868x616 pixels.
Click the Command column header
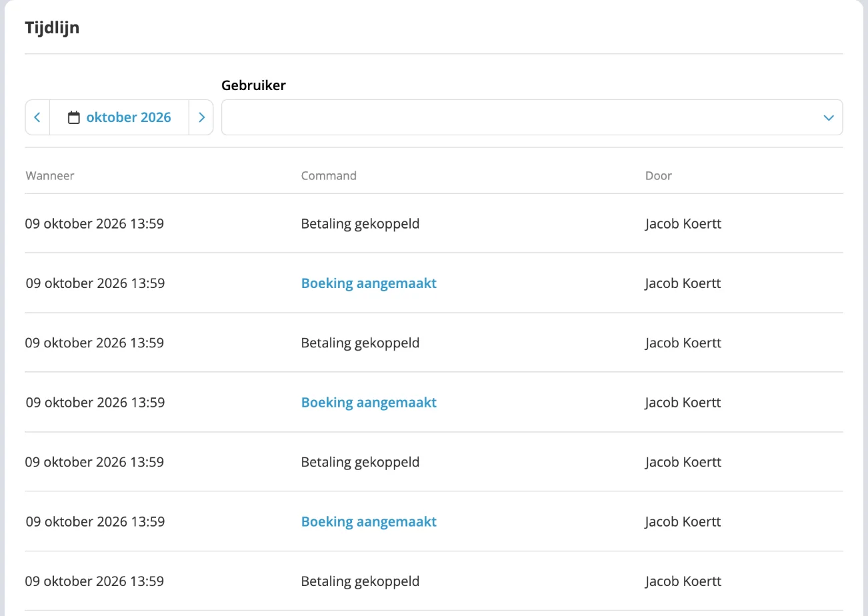pos(329,176)
